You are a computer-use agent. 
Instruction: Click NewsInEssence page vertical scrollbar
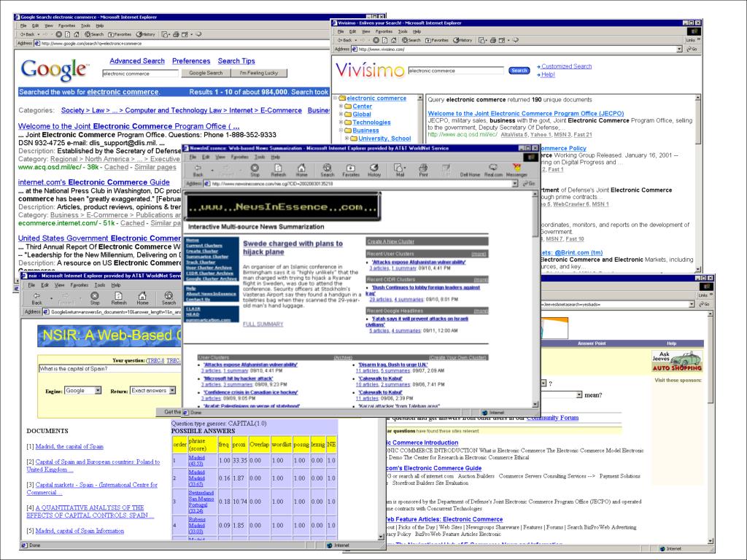point(535,299)
